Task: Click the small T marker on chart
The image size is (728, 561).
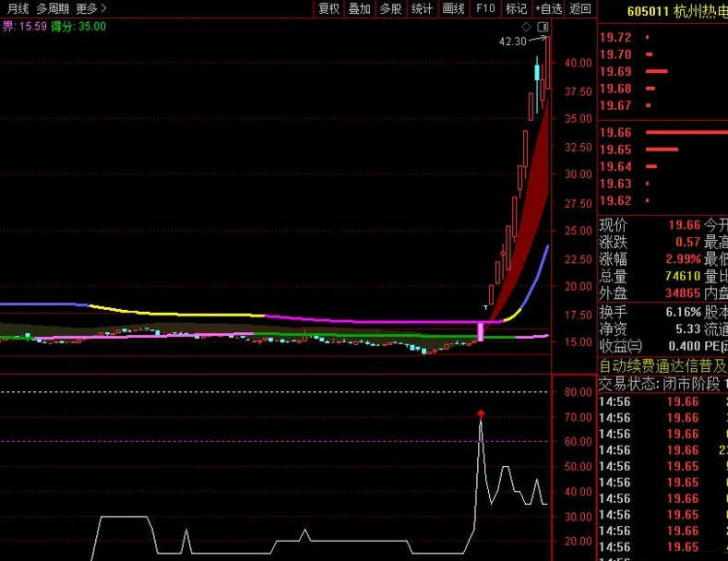Action: coord(485,307)
